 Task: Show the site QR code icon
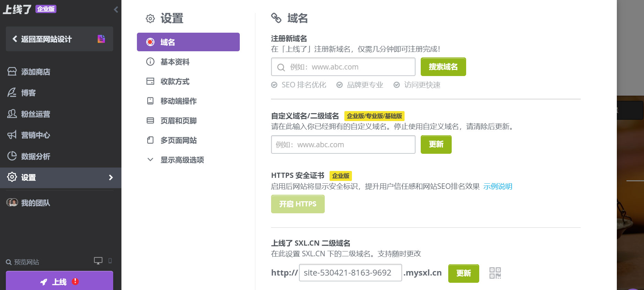(x=495, y=273)
